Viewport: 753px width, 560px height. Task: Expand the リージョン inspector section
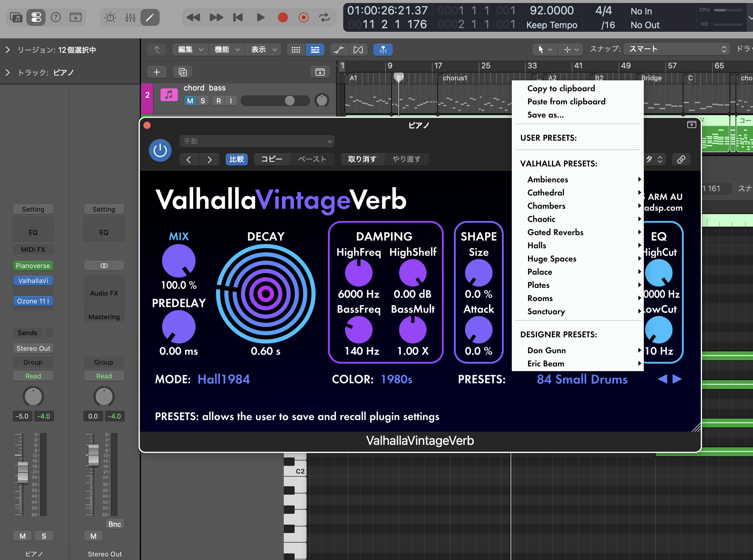(7, 50)
